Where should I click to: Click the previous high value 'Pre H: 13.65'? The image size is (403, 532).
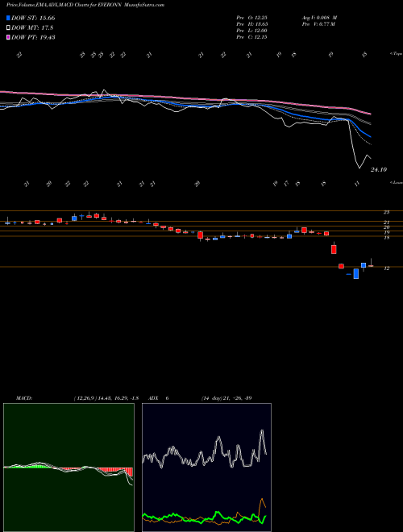pyautogui.click(x=251, y=24)
